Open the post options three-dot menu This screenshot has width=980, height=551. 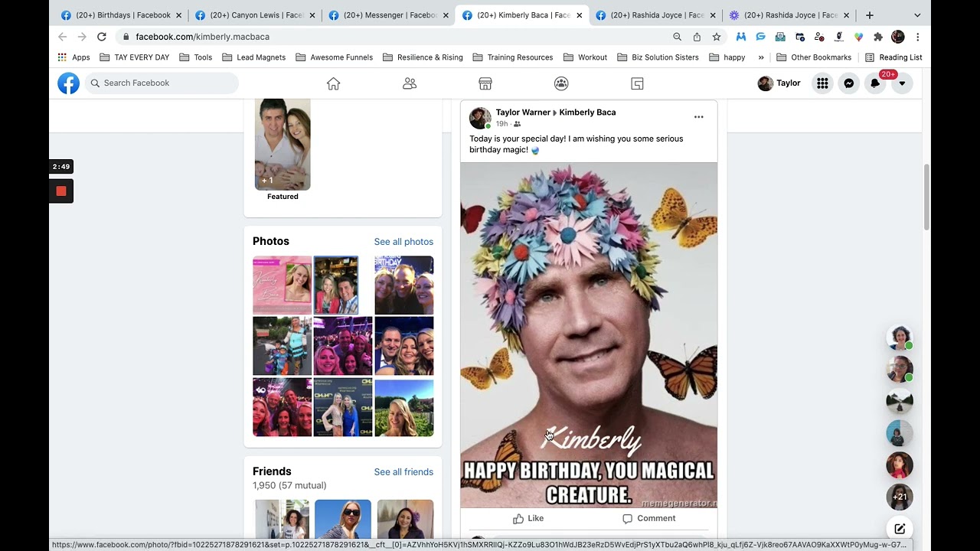pyautogui.click(x=698, y=117)
